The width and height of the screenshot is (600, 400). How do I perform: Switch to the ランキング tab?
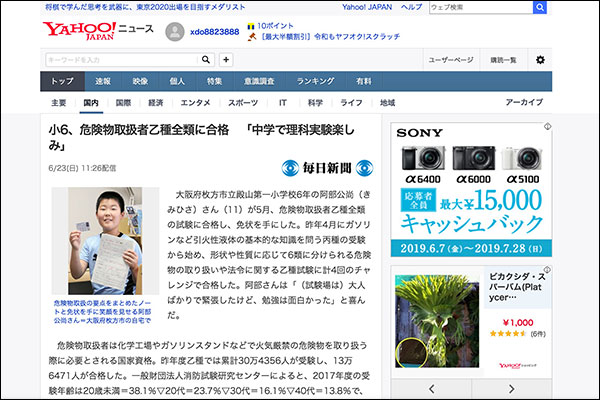coord(314,81)
